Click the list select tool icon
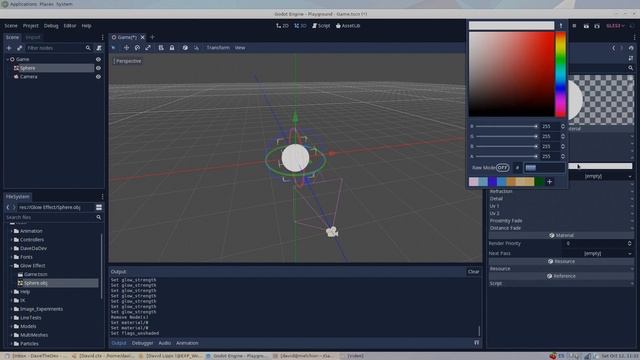Viewport: 640px width, 360px height. (161, 48)
